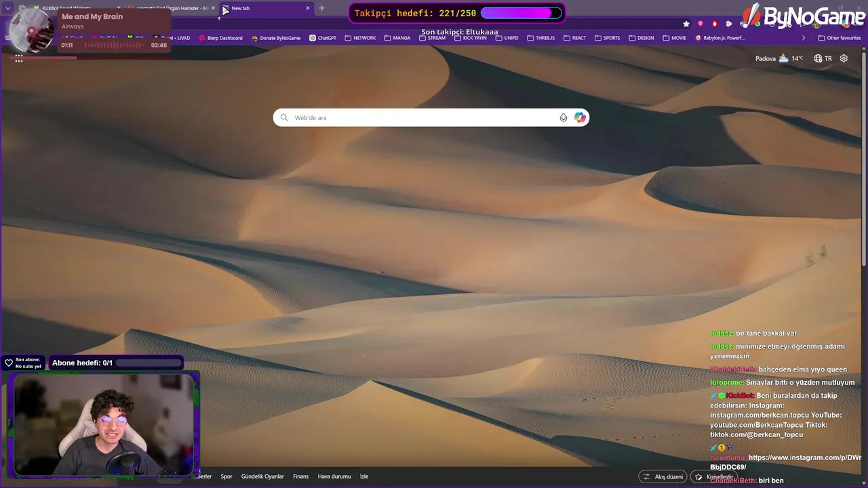Click the microphone voice search icon
The height and width of the screenshot is (488, 868).
pyautogui.click(x=563, y=117)
